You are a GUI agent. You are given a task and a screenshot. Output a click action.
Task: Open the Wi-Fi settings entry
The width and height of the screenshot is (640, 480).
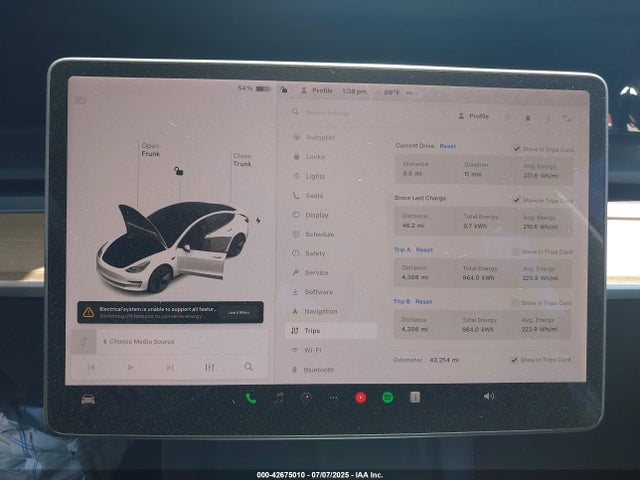tap(306, 350)
